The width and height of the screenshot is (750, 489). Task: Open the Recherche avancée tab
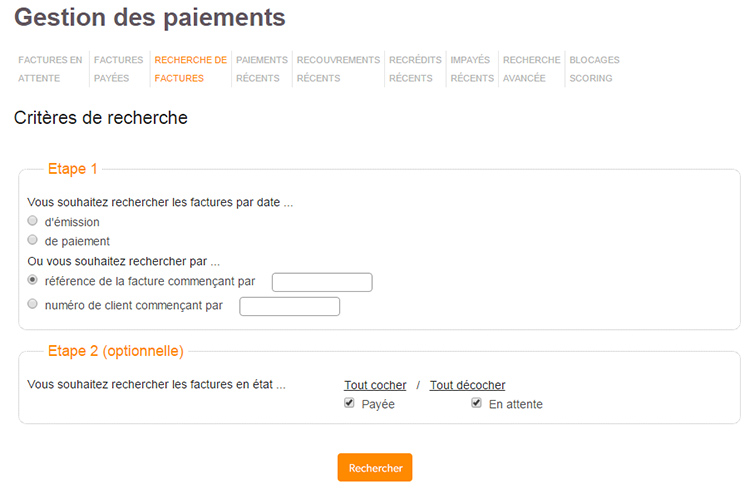pyautogui.click(x=531, y=69)
